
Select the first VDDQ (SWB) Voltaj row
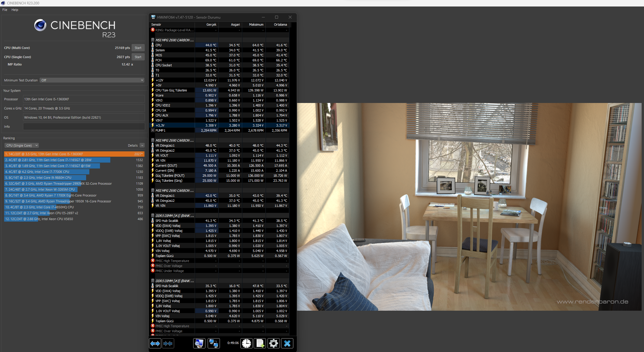220,231
